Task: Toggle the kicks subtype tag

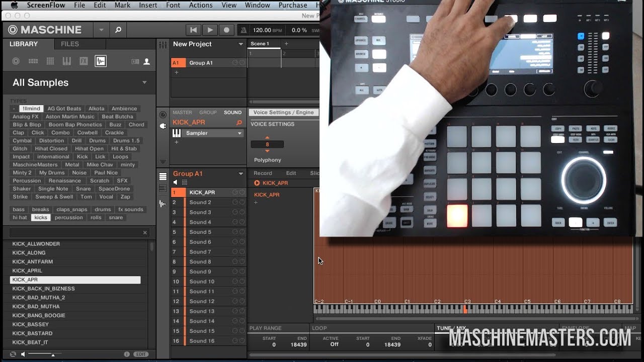Action: click(x=41, y=218)
